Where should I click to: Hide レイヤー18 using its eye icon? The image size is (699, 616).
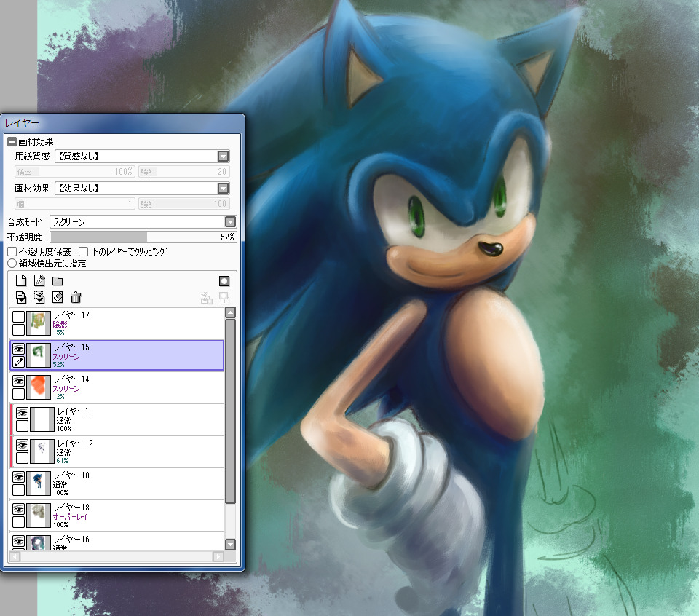pos(18,509)
